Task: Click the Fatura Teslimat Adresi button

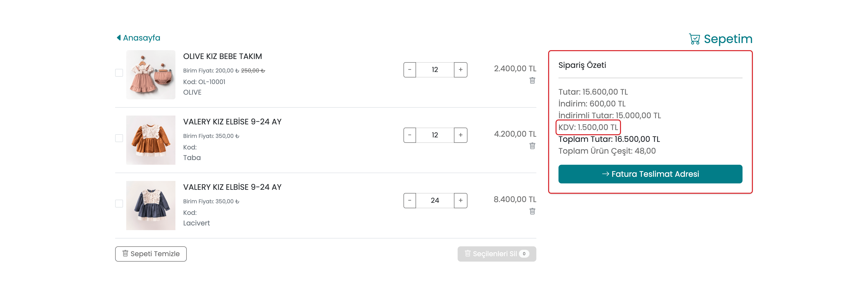Action: pyautogui.click(x=650, y=174)
